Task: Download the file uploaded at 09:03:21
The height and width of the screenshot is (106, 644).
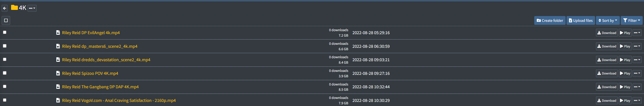Action: click(x=607, y=60)
